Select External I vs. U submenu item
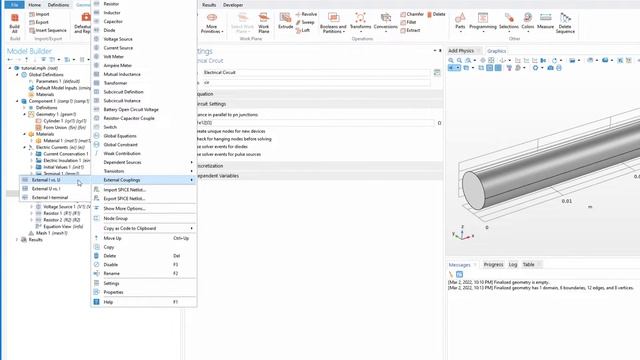Screen dimensions: 640x360 tap(55, 180)
